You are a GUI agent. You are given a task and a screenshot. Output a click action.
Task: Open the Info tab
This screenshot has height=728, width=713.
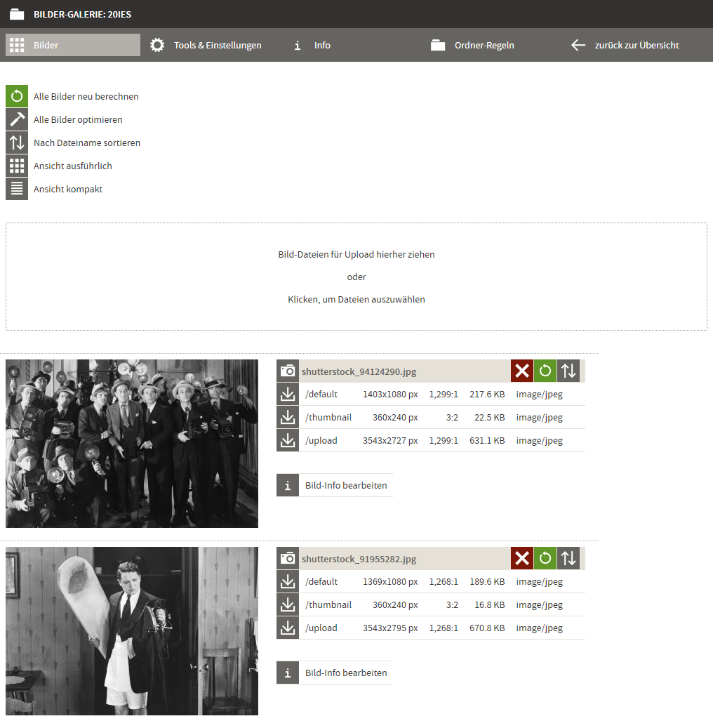coord(312,45)
